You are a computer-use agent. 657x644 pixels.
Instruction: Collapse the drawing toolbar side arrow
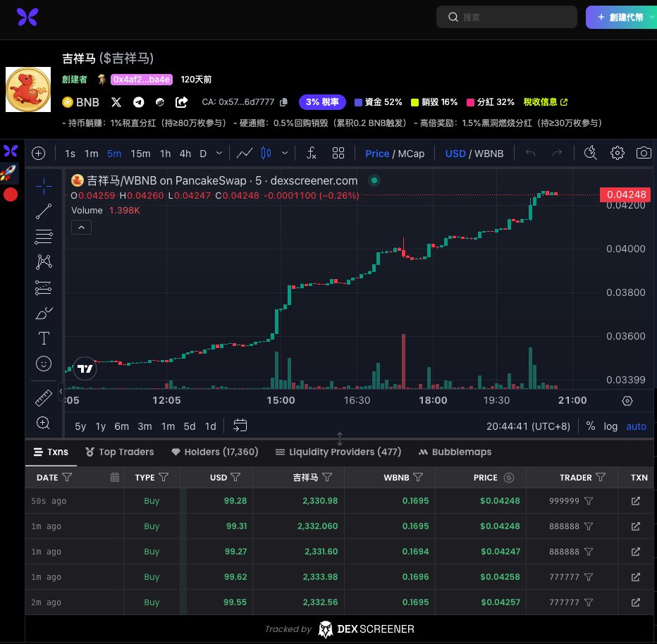coord(61,392)
